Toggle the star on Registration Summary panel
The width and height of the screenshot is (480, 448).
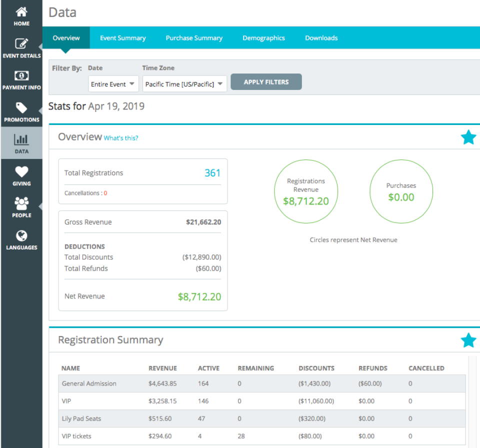[x=468, y=340]
